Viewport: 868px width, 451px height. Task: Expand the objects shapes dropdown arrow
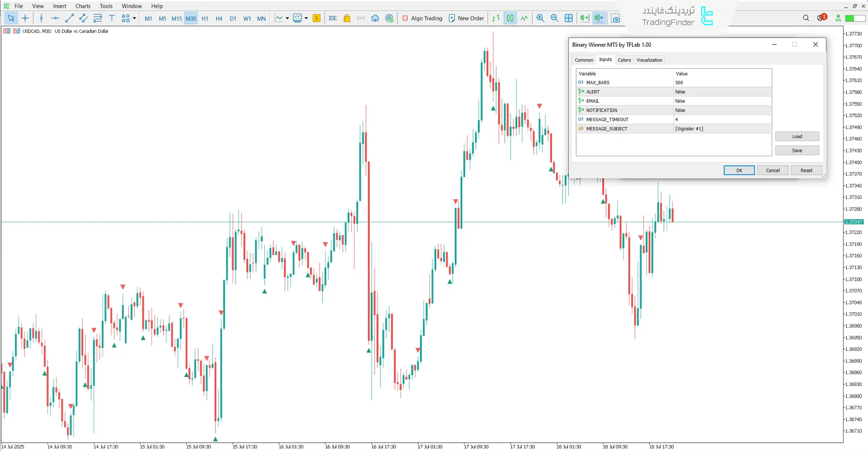click(134, 18)
